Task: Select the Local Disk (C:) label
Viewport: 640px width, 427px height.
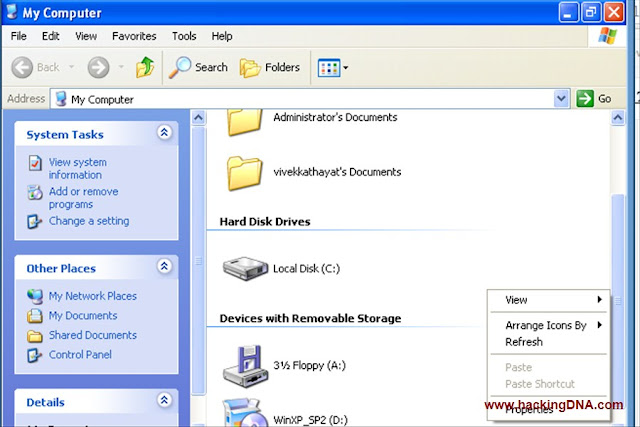Action: [306, 269]
